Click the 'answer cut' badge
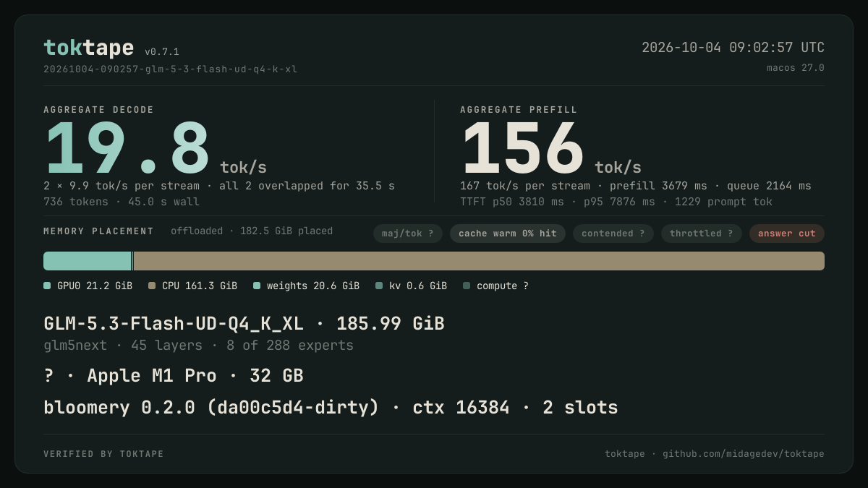The height and width of the screenshot is (488, 868). tap(787, 234)
